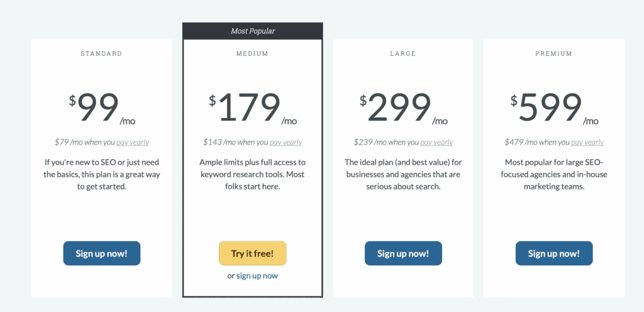Click Sign up now under Premium plan
This screenshot has height=312, width=644.
point(554,253)
